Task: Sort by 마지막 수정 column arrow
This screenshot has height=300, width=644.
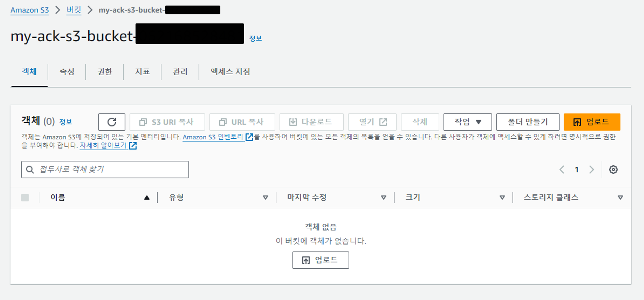Action: (383, 197)
